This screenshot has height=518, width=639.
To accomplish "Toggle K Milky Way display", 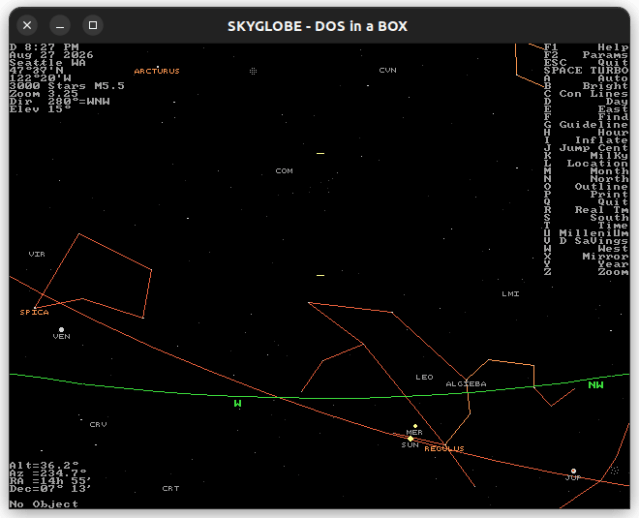I will point(586,156).
